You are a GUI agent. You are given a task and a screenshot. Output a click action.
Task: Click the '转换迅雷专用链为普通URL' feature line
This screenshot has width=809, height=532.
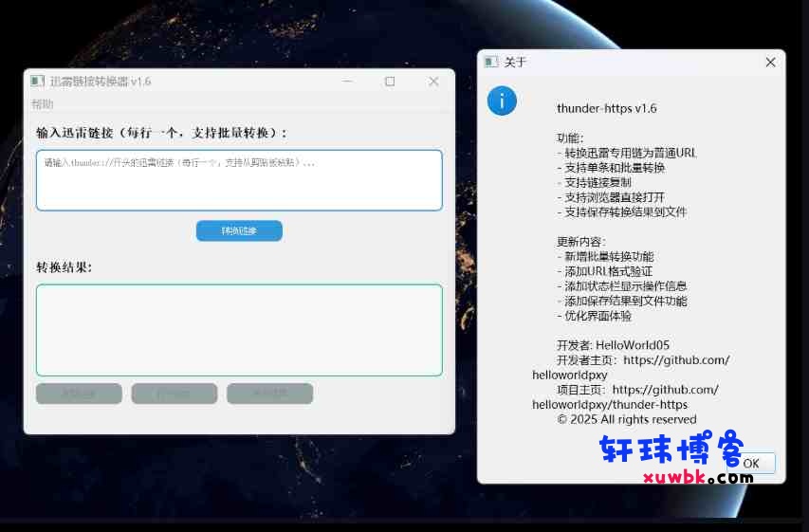coord(627,153)
